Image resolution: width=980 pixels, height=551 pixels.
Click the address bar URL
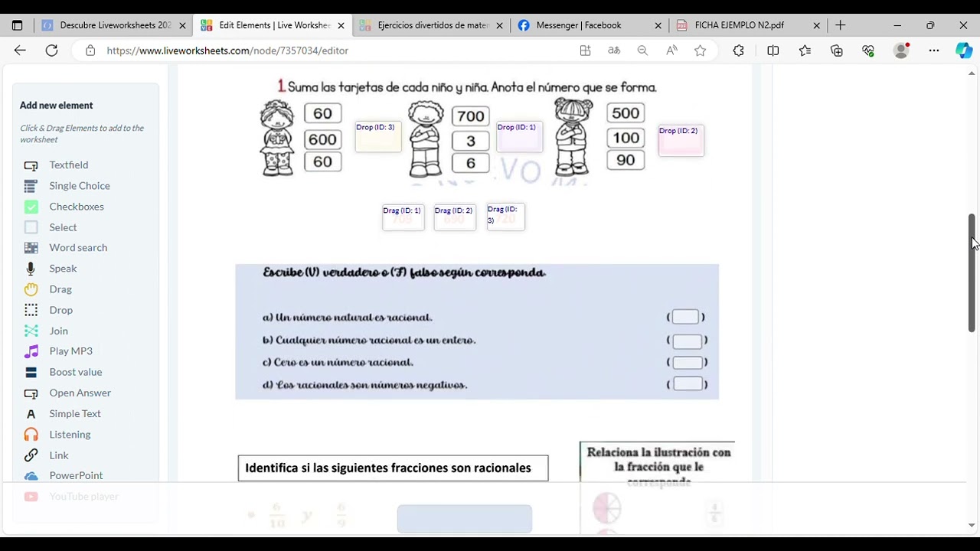click(x=227, y=51)
